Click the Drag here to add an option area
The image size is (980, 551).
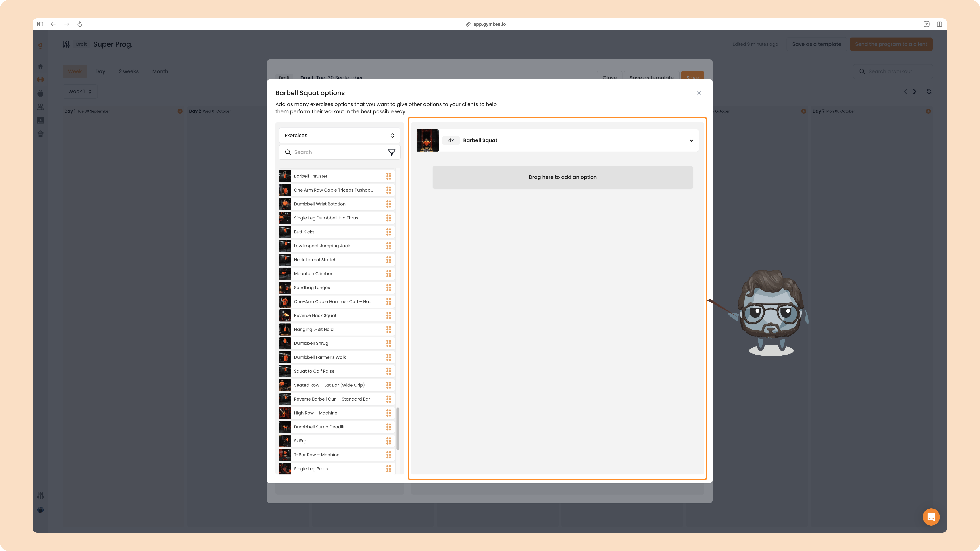click(562, 177)
